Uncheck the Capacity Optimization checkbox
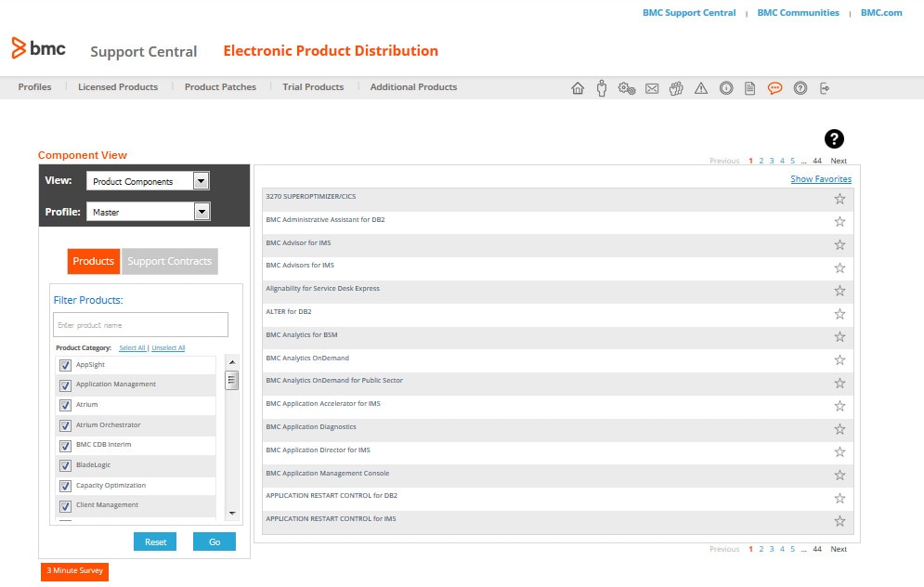The width and height of the screenshot is (924, 587). (65, 486)
